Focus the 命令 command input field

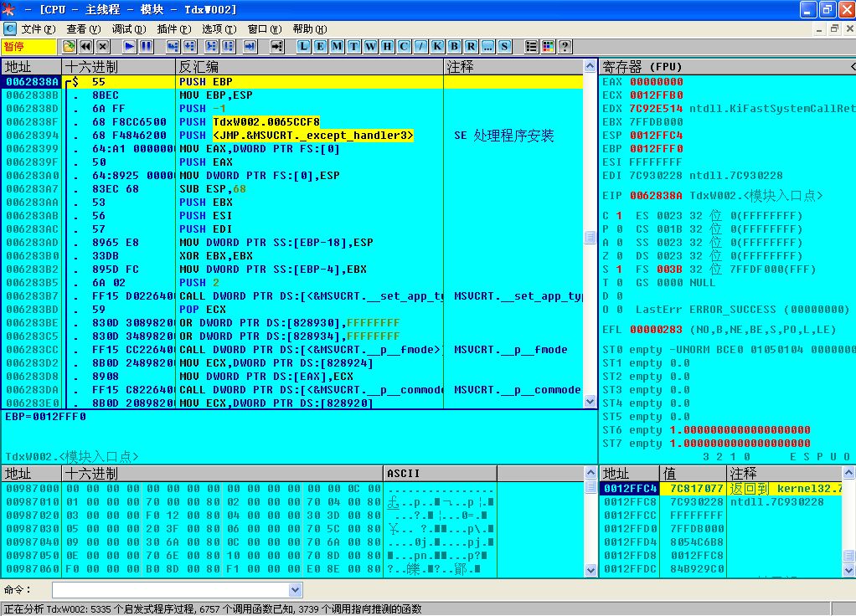pyautogui.click(x=170, y=590)
